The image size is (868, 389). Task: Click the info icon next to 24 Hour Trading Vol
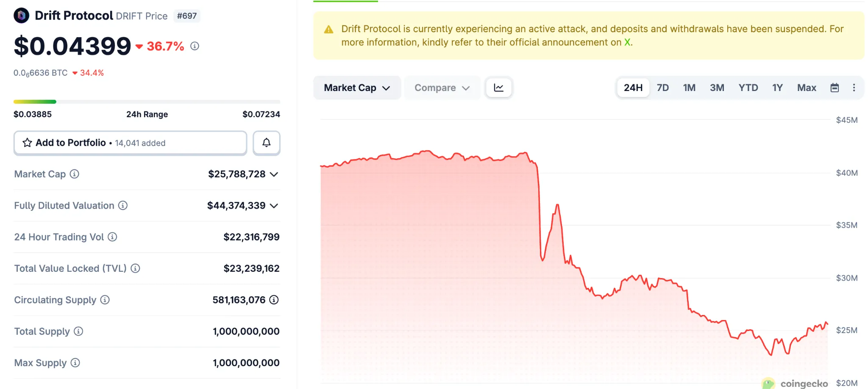112,237
